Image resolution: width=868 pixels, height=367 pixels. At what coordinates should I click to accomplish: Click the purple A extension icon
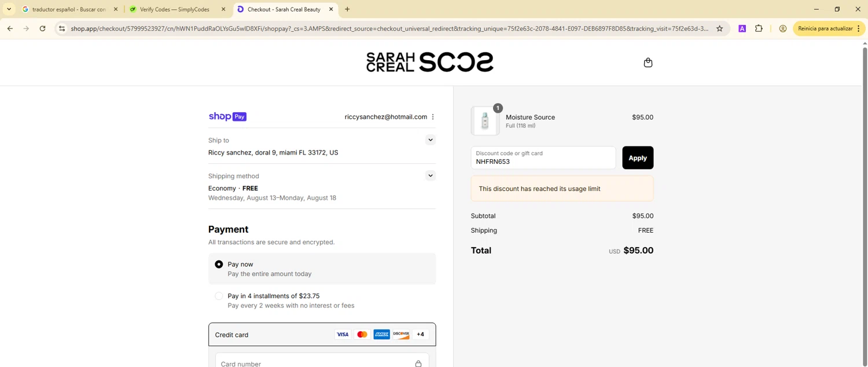(742, 28)
